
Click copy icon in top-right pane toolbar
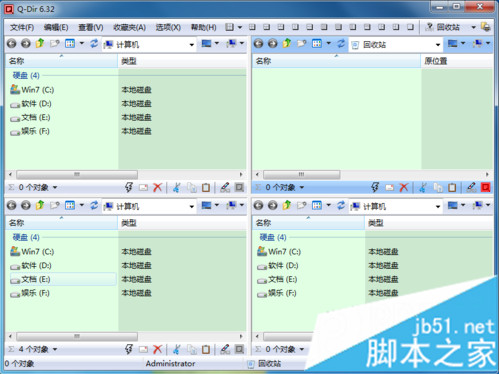point(438,187)
